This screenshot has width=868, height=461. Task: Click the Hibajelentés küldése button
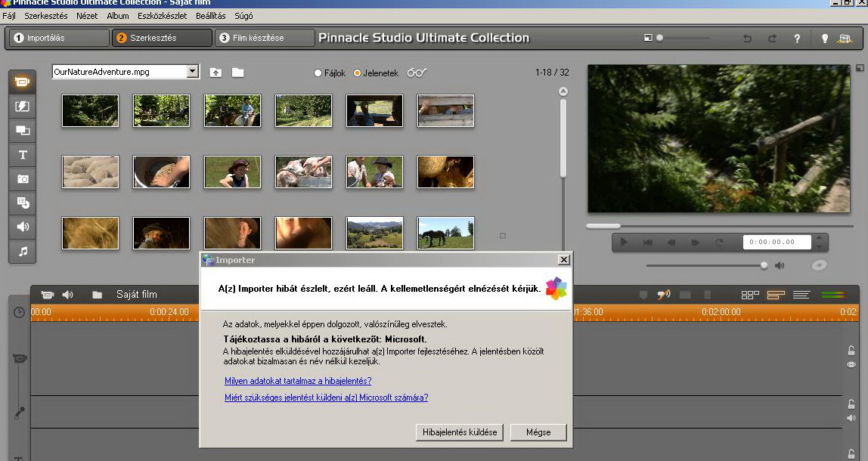coord(460,432)
